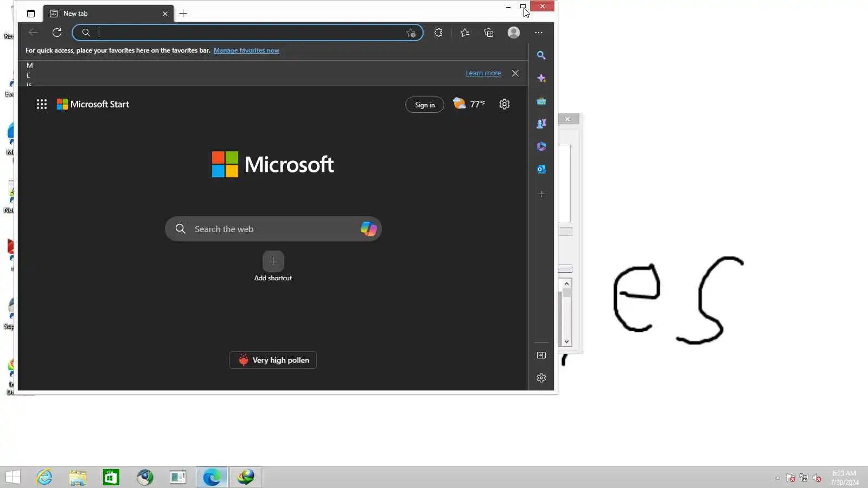Click the sidebar Customize plus icon
The height and width of the screenshot is (488, 868).
(x=541, y=194)
